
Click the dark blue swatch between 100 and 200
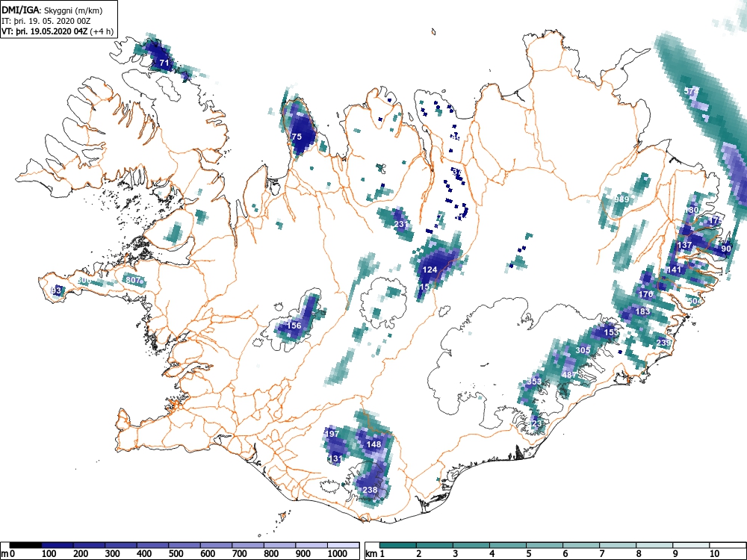pyautogui.click(x=58, y=545)
